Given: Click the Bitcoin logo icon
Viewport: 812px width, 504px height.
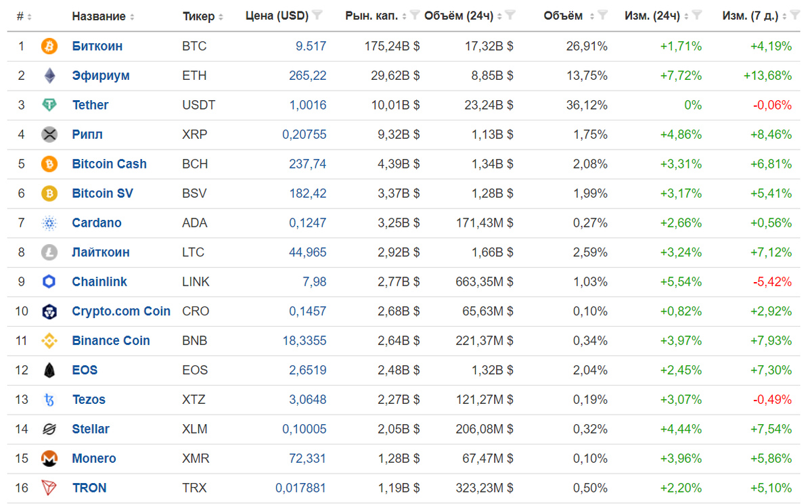Looking at the screenshot, I should coord(48,46).
